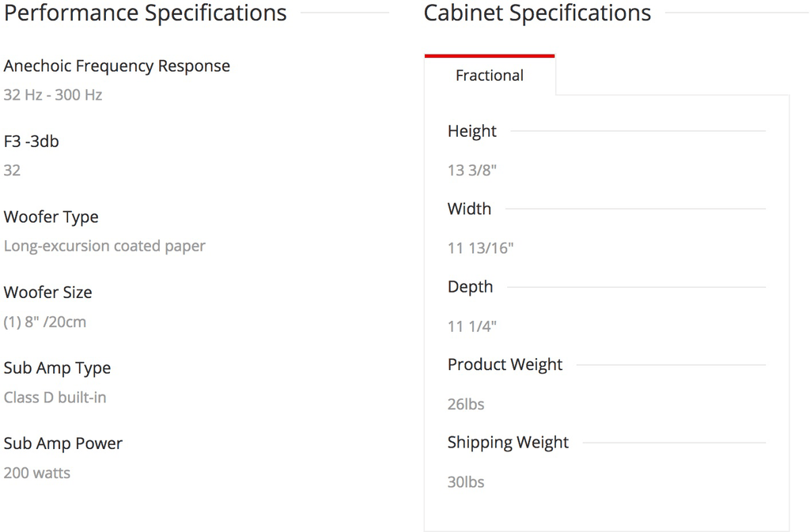Select the (1) 8" /20cm value
810x532 pixels.
tap(45, 322)
